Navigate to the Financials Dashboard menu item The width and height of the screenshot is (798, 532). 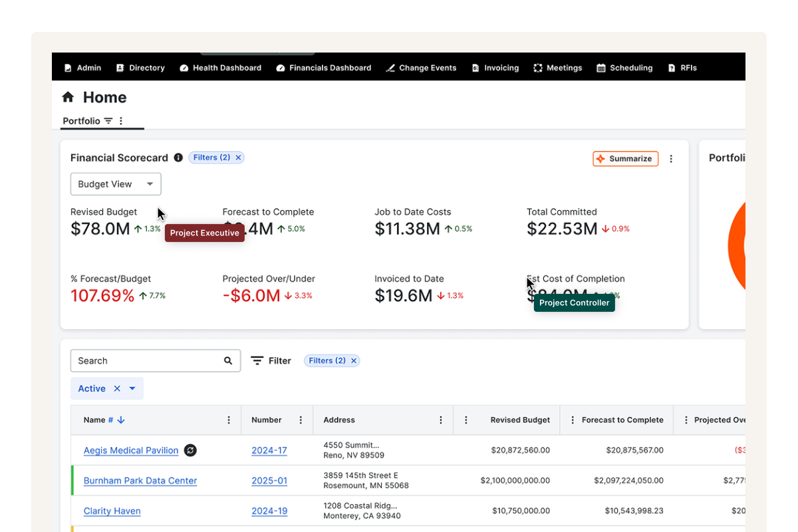coord(323,67)
